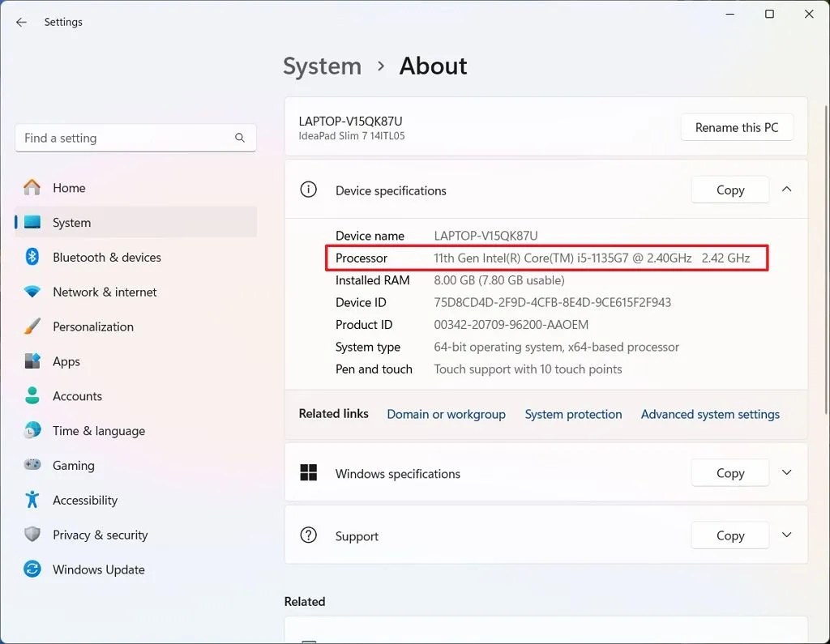Open Privacy & security settings
The image size is (830, 644).
pos(100,535)
